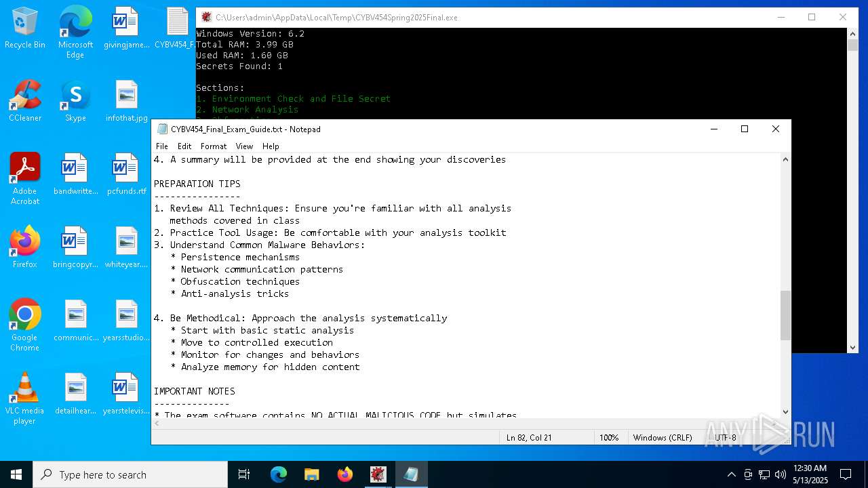Click the Windows Start button

tap(16, 474)
